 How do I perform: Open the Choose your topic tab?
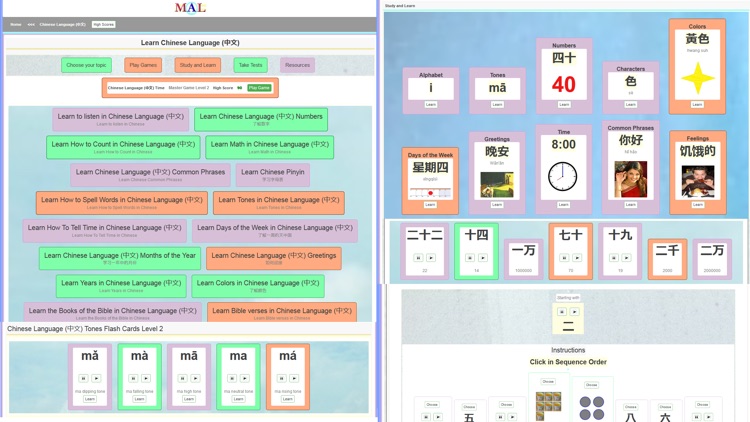[x=87, y=65]
